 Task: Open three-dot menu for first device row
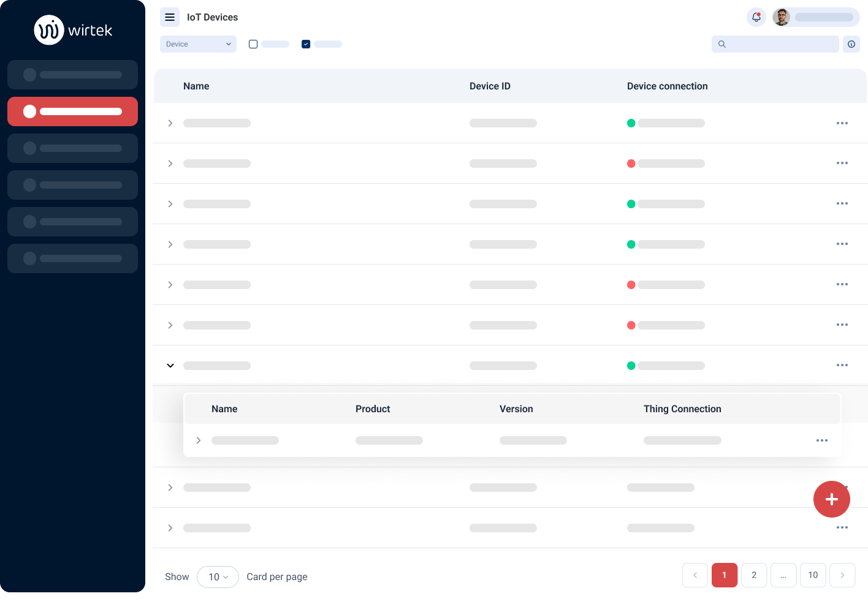(x=842, y=123)
